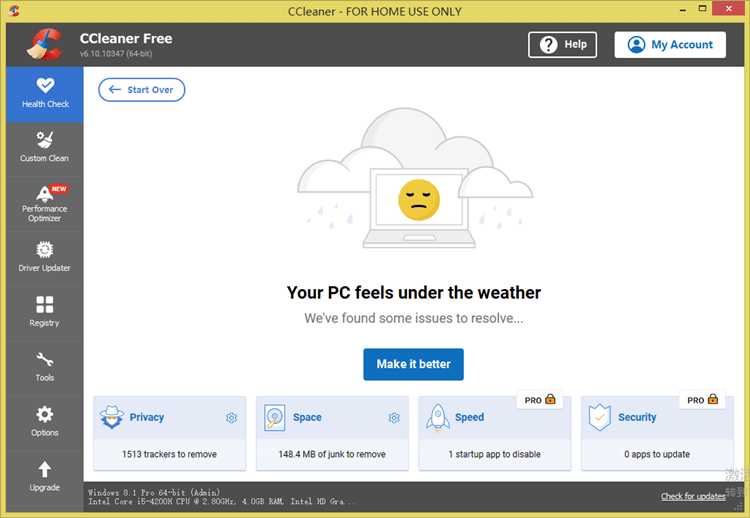The width and height of the screenshot is (750, 518).
Task: Click the Help button
Action: 562,44
